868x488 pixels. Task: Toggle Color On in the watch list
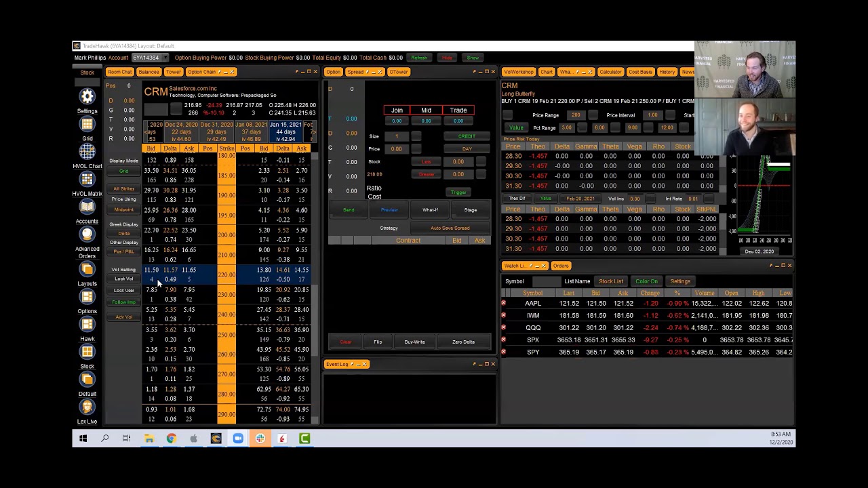click(x=646, y=281)
